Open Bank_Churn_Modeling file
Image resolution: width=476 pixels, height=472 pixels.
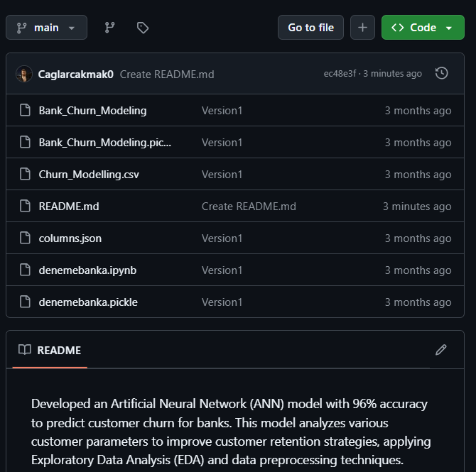coord(92,111)
